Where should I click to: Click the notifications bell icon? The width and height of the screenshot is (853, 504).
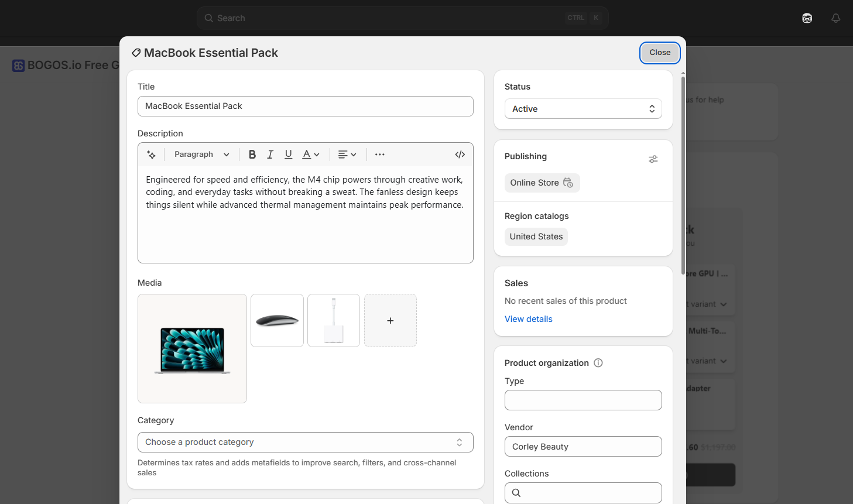tap(836, 18)
